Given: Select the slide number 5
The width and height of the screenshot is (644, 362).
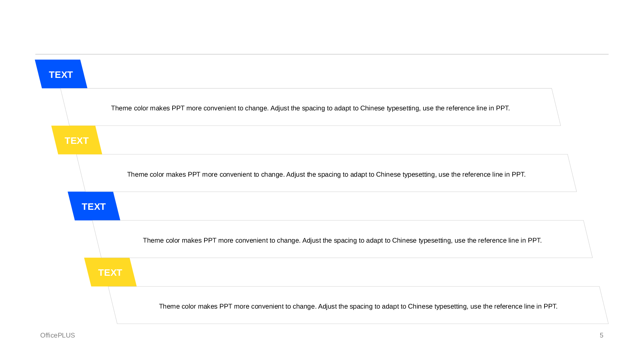Looking at the screenshot, I should pyautogui.click(x=601, y=335).
